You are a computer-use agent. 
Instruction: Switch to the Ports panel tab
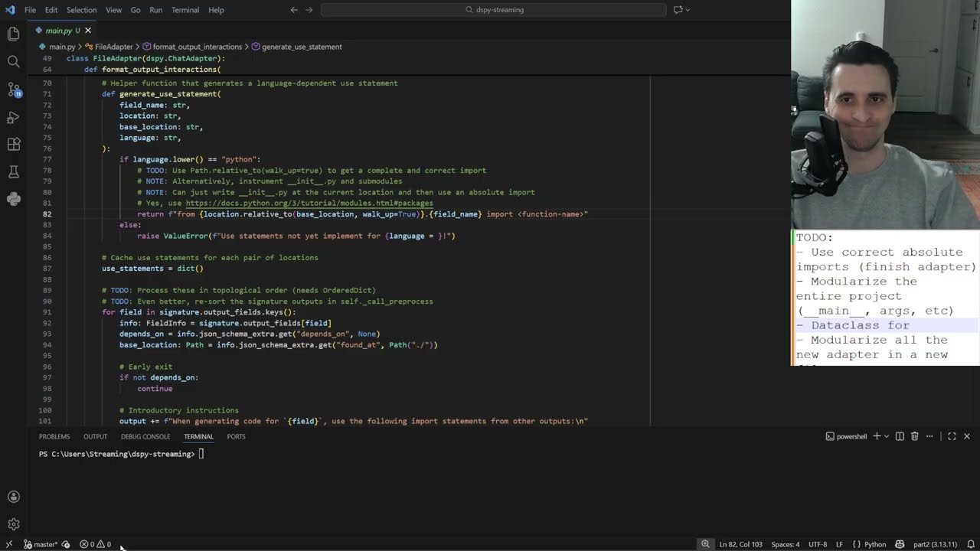(x=236, y=436)
